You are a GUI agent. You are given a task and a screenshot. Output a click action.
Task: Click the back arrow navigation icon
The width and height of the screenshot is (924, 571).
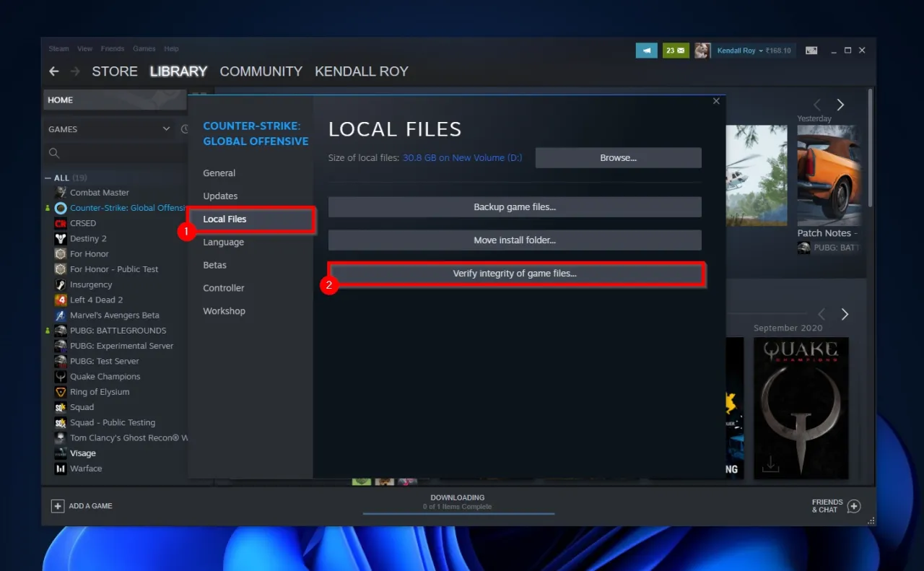[53, 71]
